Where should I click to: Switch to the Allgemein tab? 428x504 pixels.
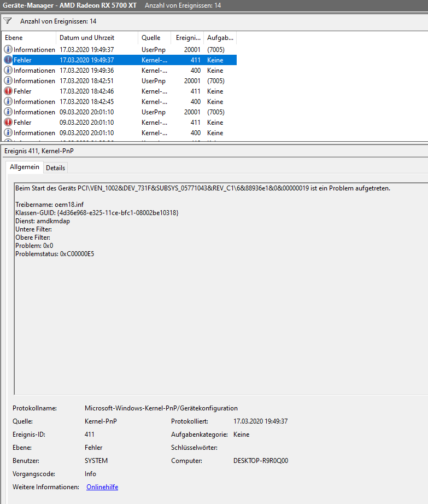coord(25,167)
